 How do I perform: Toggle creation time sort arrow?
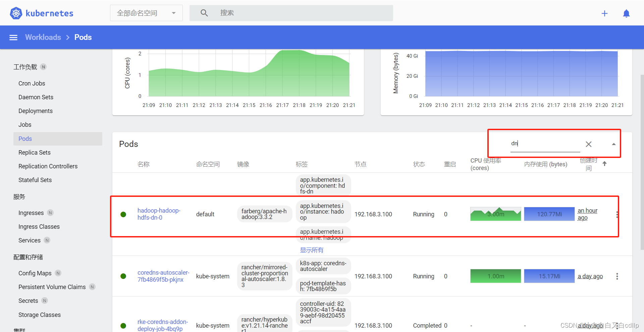[604, 164]
